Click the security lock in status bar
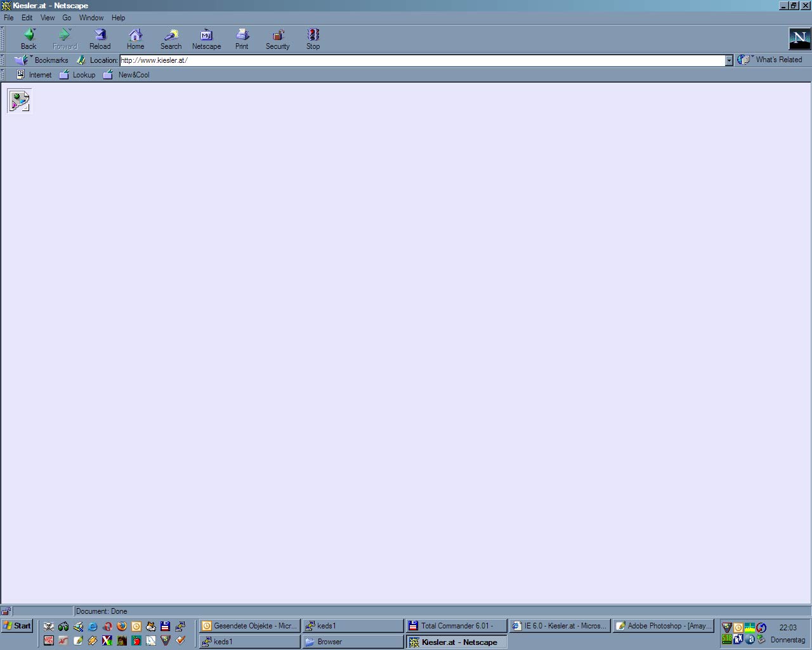 coord(6,611)
